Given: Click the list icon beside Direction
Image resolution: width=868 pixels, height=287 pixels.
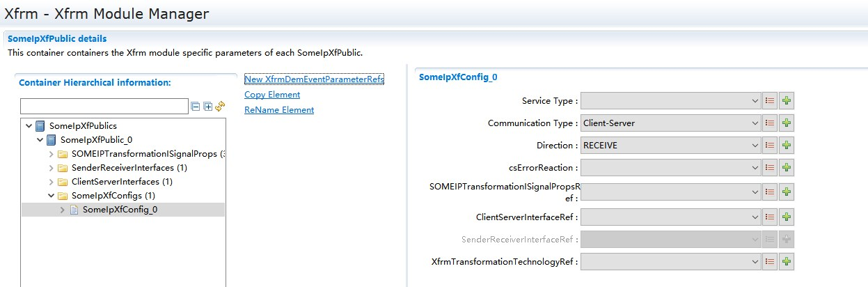Looking at the screenshot, I should coord(770,146).
